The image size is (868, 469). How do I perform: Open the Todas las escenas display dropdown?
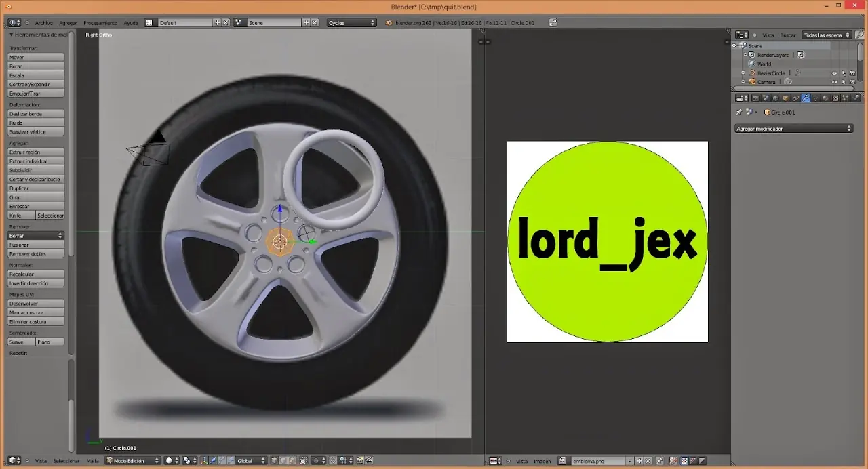[x=827, y=35]
